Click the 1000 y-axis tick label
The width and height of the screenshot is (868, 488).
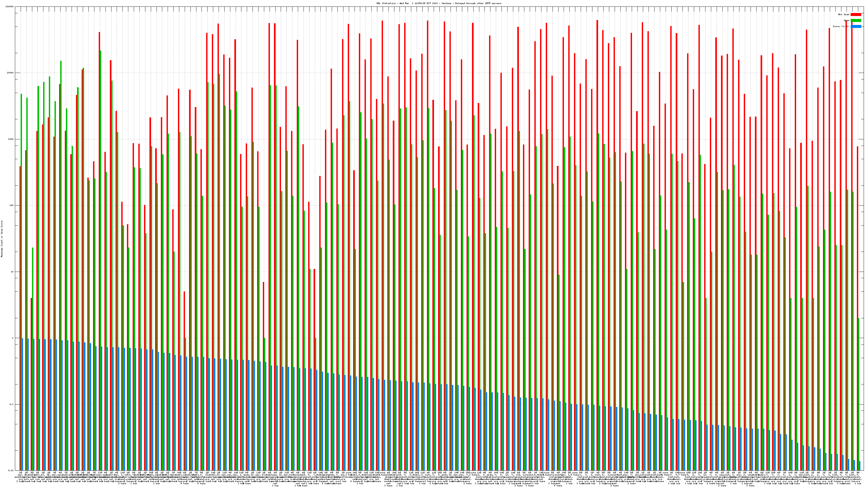pyautogui.click(x=11, y=139)
